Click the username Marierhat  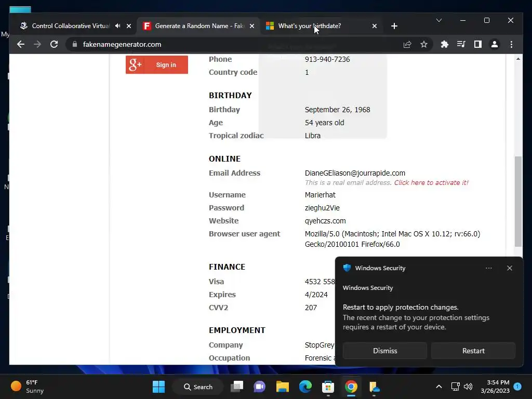tap(320, 195)
